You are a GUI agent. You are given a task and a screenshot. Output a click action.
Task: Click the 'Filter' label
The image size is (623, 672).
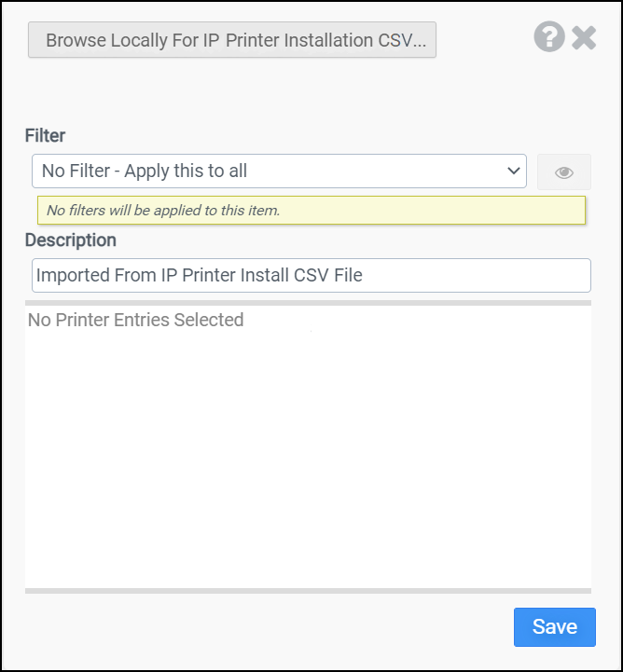tap(45, 136)
